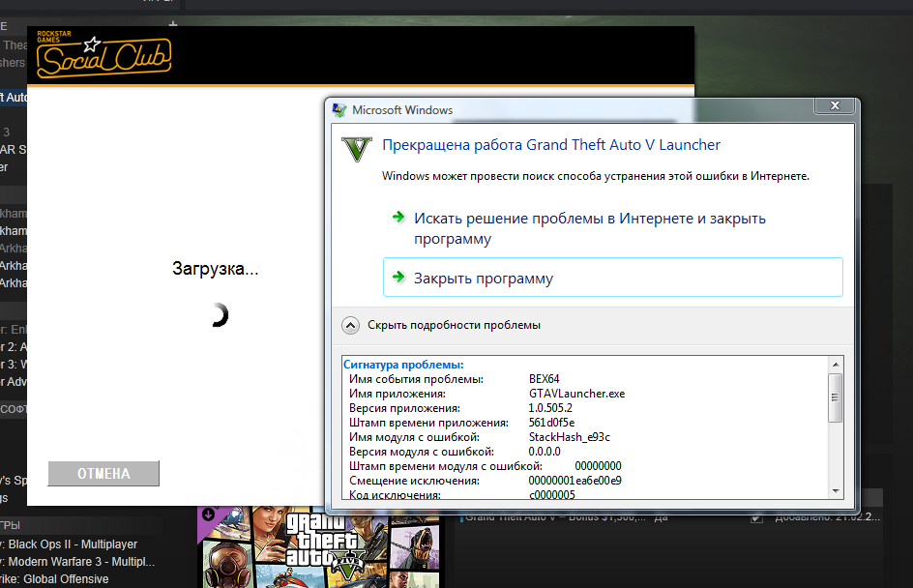Screen dimensions: 913x588
Task: Collapse details with 'Скрыть подробности проблемы' chevron
Action: (351, 325)
